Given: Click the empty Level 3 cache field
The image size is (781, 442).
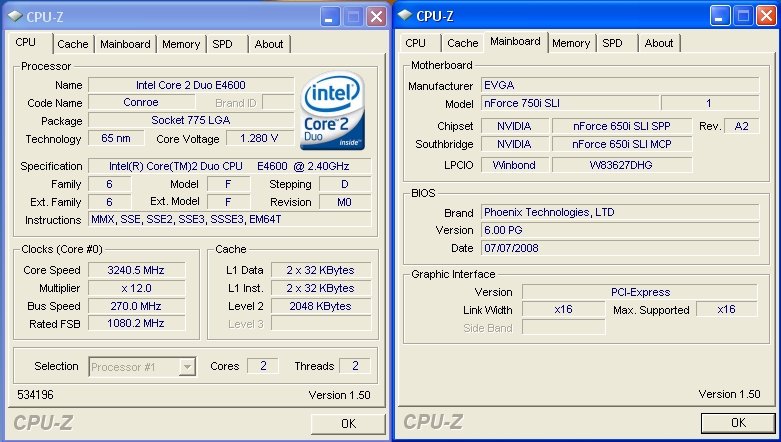Looking at the screenshot, I should point(321,323).
